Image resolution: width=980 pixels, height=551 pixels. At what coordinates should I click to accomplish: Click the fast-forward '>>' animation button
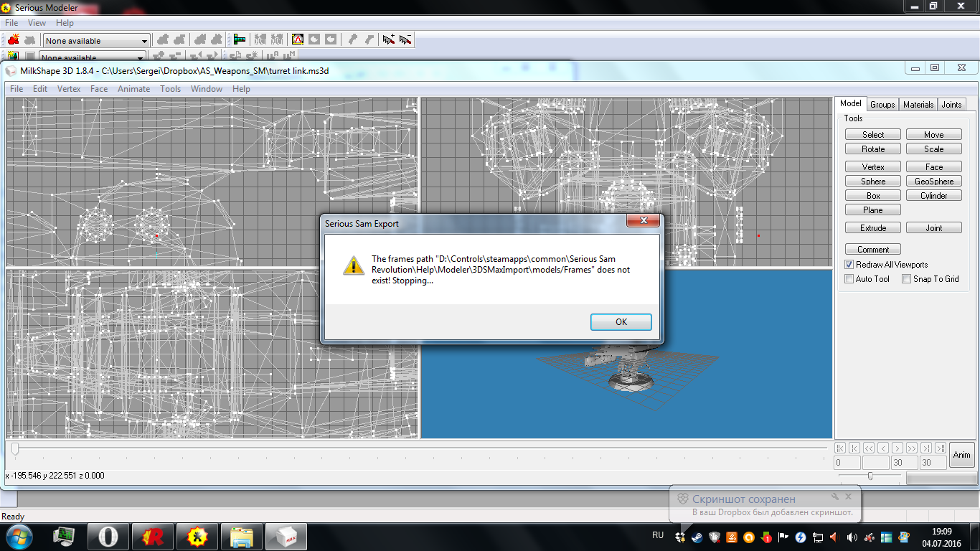(x=912, y=448)
